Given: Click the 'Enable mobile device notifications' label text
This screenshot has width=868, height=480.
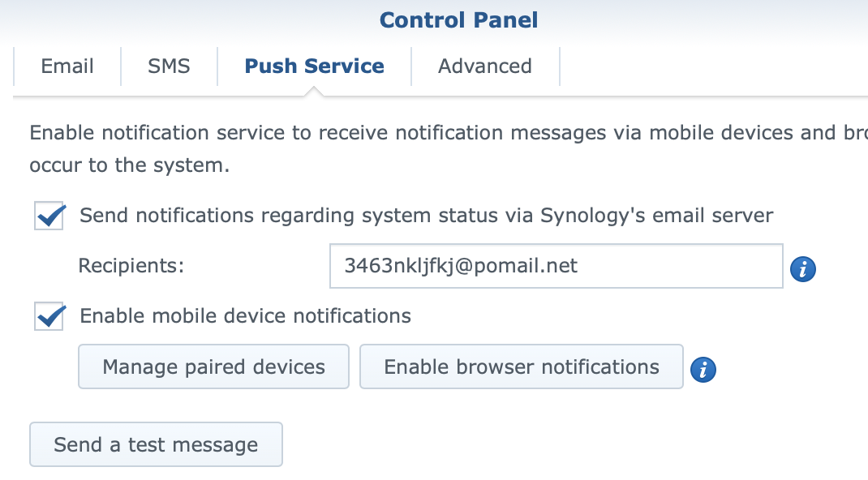Looking at the screenshot, I should [245, 315].
